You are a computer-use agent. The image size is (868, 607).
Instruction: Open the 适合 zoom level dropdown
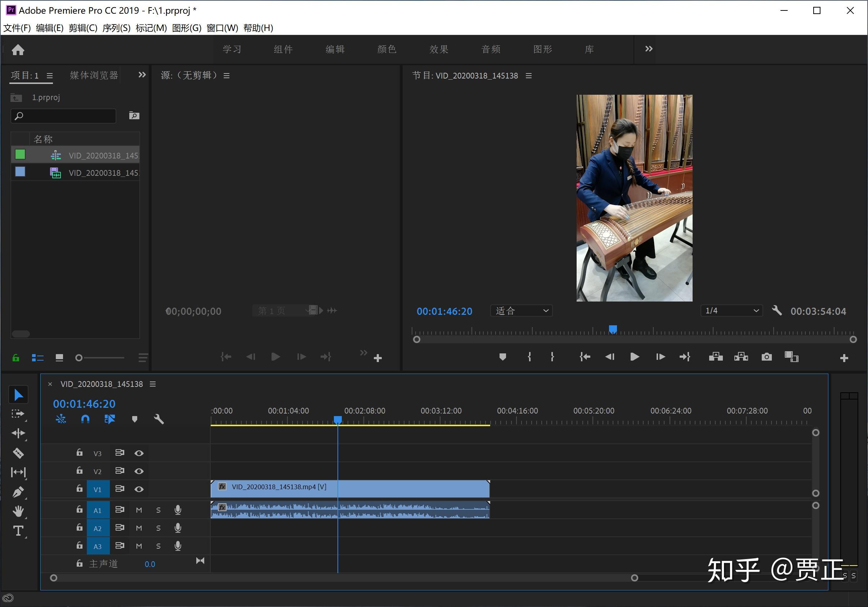pyautogui.click(x=521, y=311)
